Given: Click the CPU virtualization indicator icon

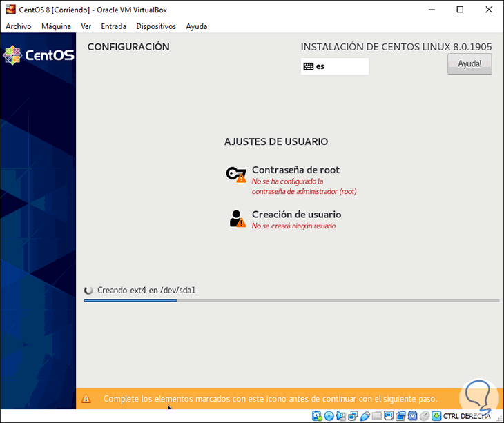Looking at the screenshot, I should [412, 416].
